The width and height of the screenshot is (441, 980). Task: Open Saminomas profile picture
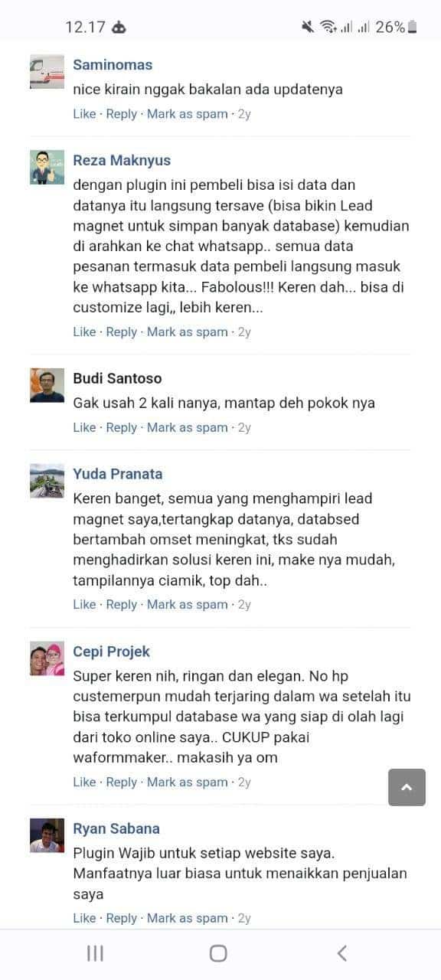click(x=47, y=72)
